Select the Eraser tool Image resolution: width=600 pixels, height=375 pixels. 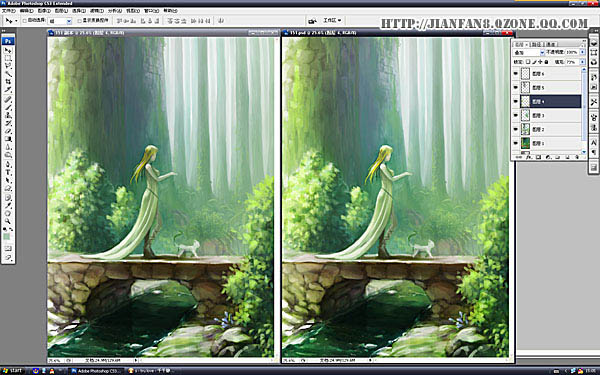click(8, 132)
